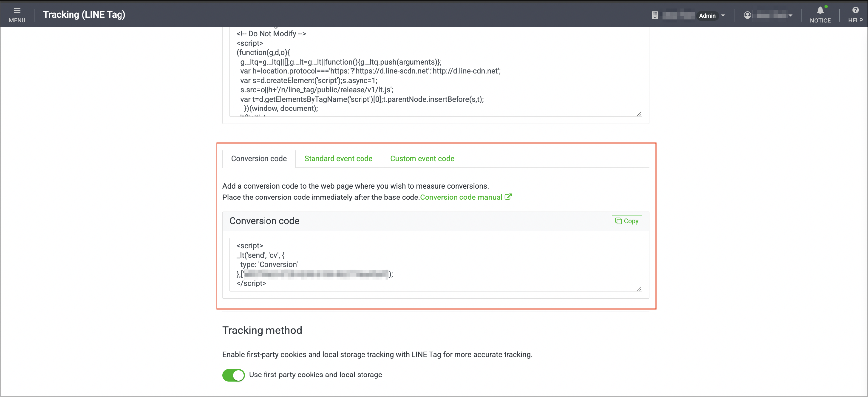868x397 pixels.
Task: Open the HELP question mark icon
Action: [855, 10]
